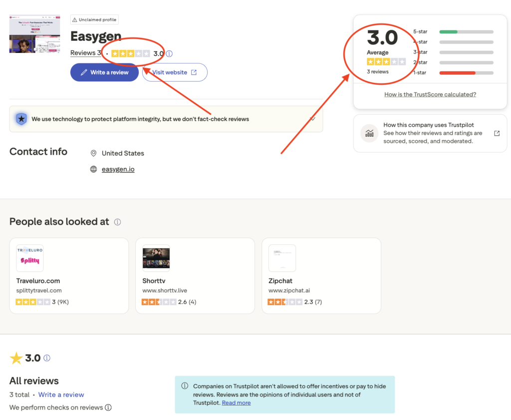This screenshot has width=511, height=420.
Task: Click the Zipchat logo thumbnail
Action: pos(282,258)
